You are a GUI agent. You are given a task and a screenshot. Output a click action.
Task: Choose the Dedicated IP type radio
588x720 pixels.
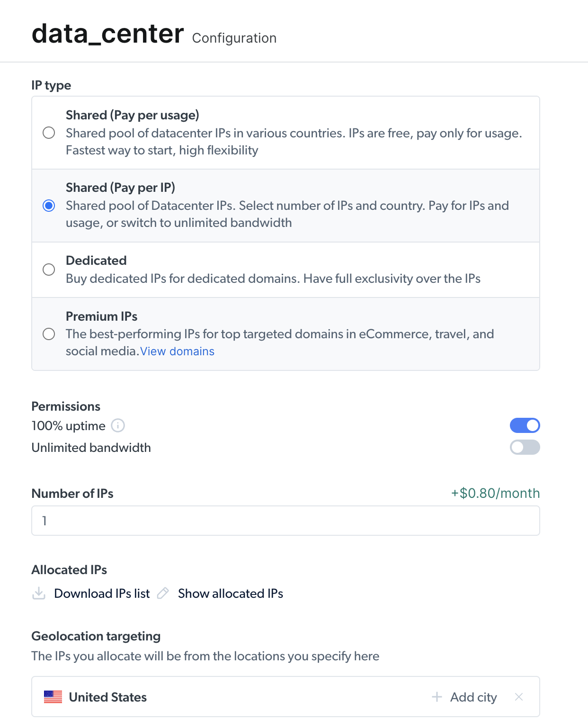[49, 270]
